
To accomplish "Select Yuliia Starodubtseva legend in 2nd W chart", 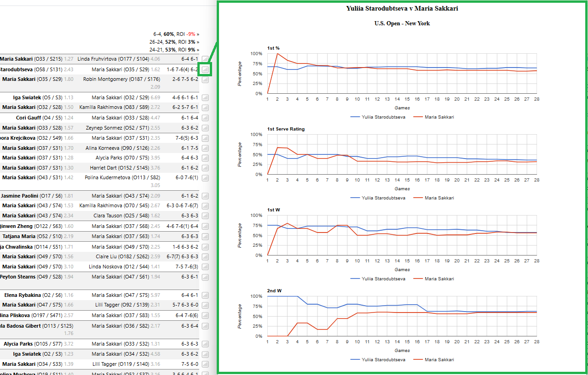I will click(378, 360).
